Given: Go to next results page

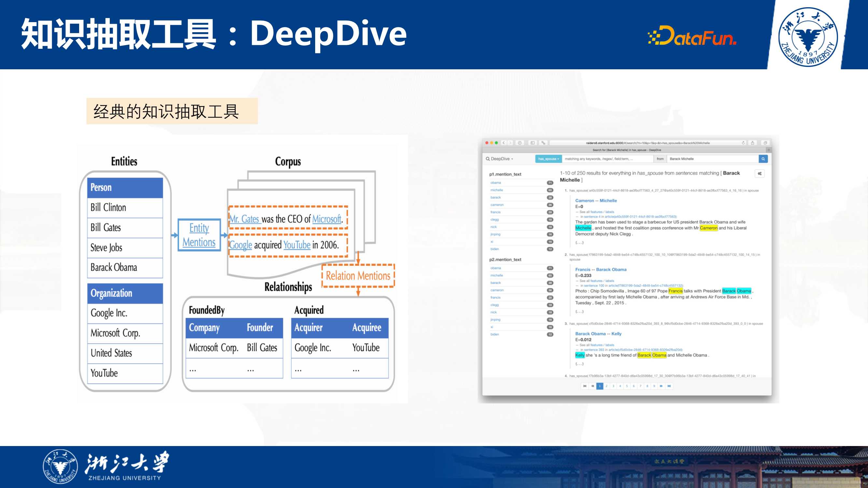Looking at the screenshot, I should point(661,386).
